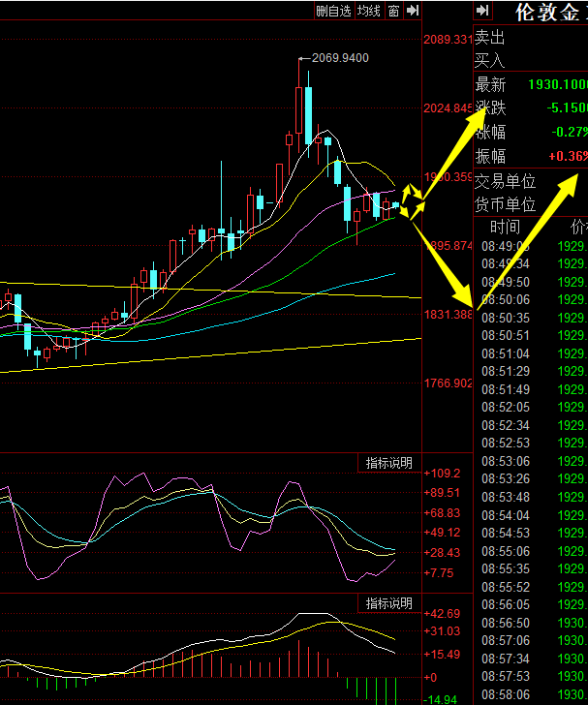Select the 08:51:49 tick row
The height and width of the screenshot is (705, 588).
pyautogui.click(x=535, y=389)
